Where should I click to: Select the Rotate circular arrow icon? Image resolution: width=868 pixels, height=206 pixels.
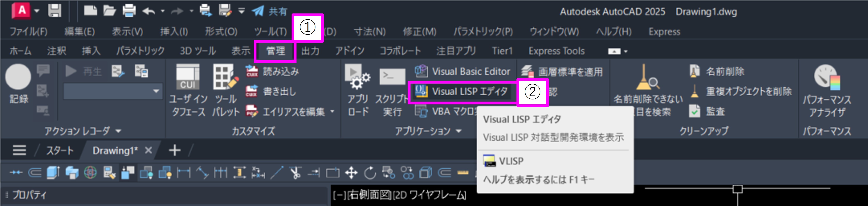(370, 173)
